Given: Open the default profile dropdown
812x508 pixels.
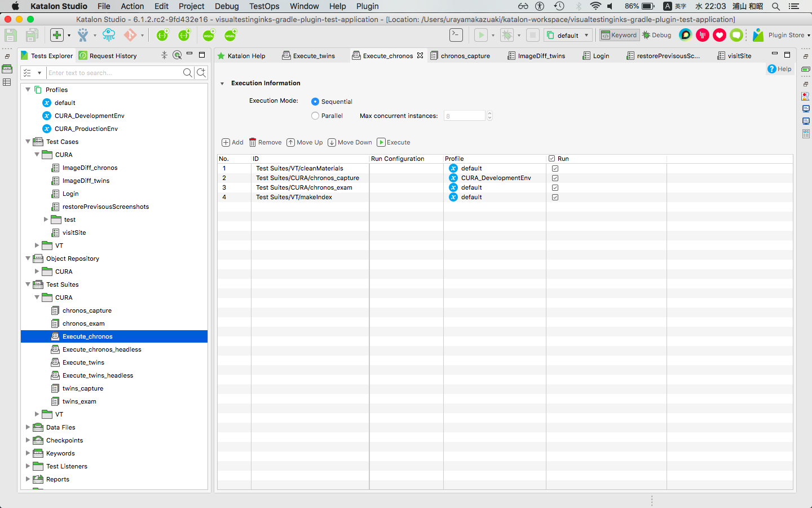Looking at the screenshot, I should (568, 35).
